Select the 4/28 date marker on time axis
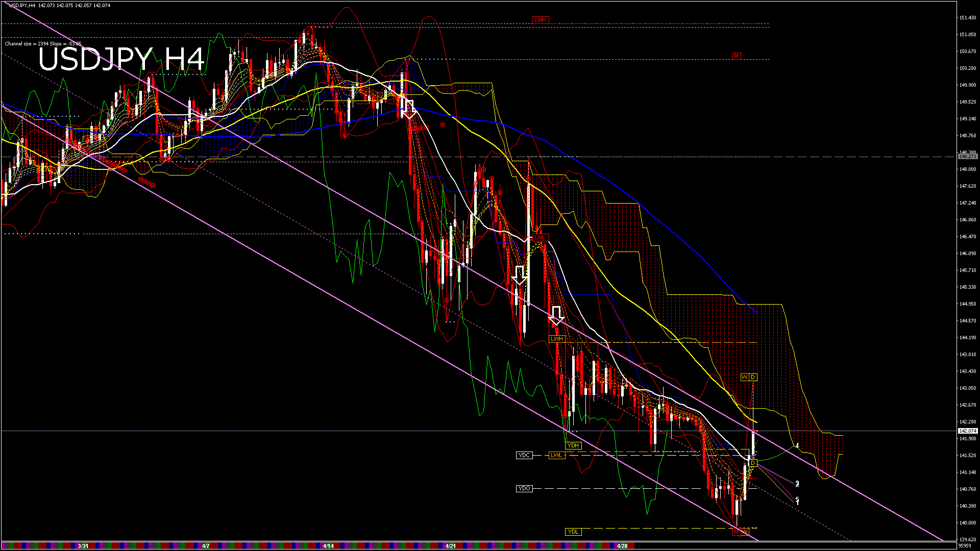This screenshot has height=551, width=980. (x=622, y=546)
